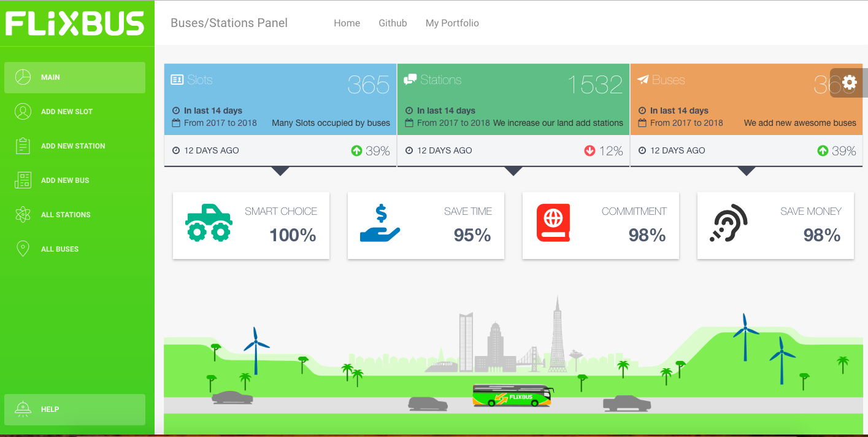Click the hand with dollar Save Time icon
Viewport: 868px width, 437px height.
point(380,223)
